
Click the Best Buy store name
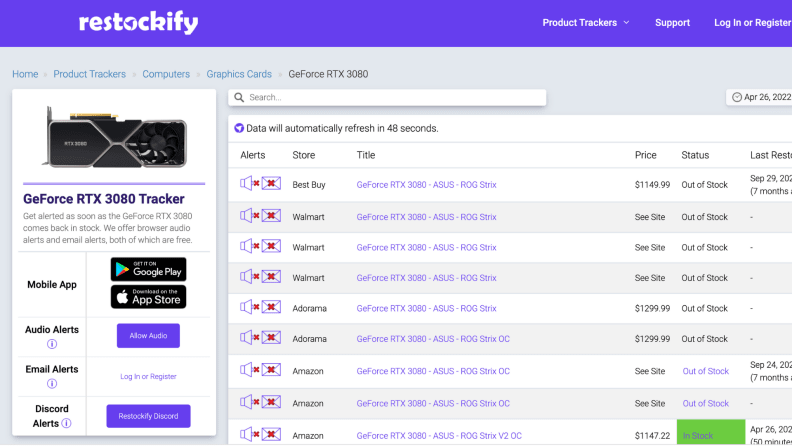[309, 185]
